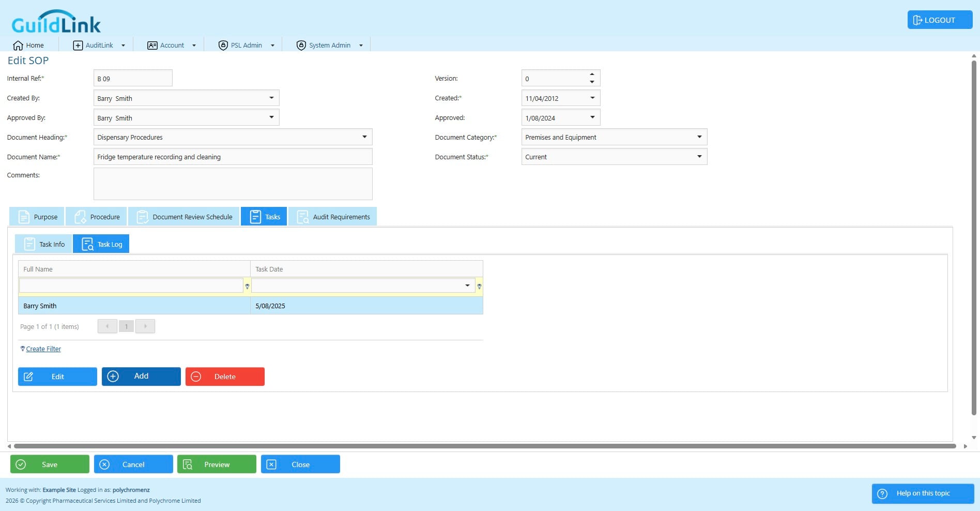Click the filter icon beside Task Date filter
Viewport: 980px width, 511px height.
pos(479,286)
